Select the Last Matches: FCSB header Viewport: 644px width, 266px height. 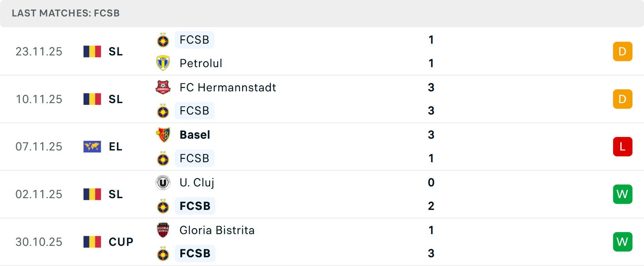[x=66, y=13]
